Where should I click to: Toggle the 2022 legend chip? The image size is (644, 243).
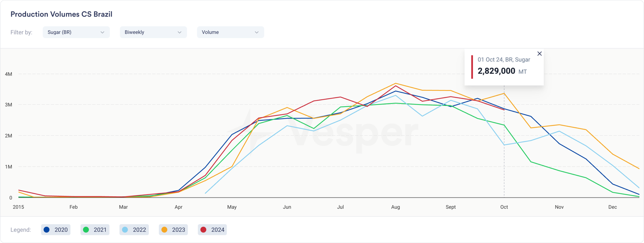click(x=134, y=230)
